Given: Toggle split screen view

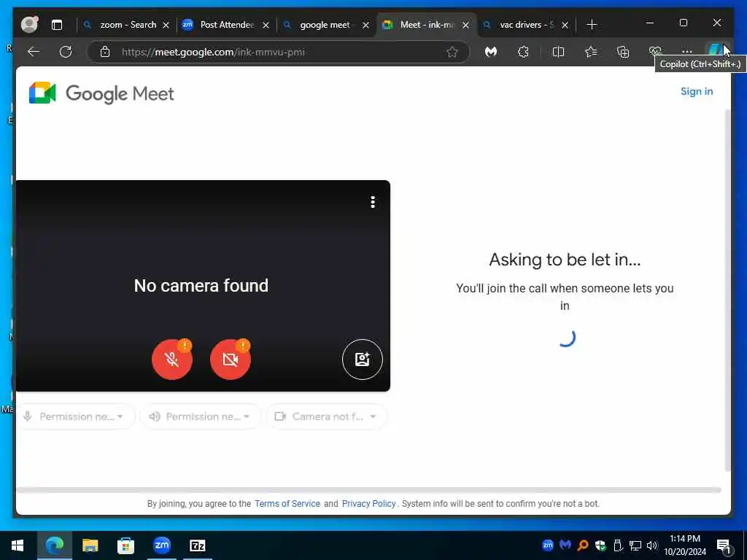Looking at the screenshot, I should click(x=558, y=52).
